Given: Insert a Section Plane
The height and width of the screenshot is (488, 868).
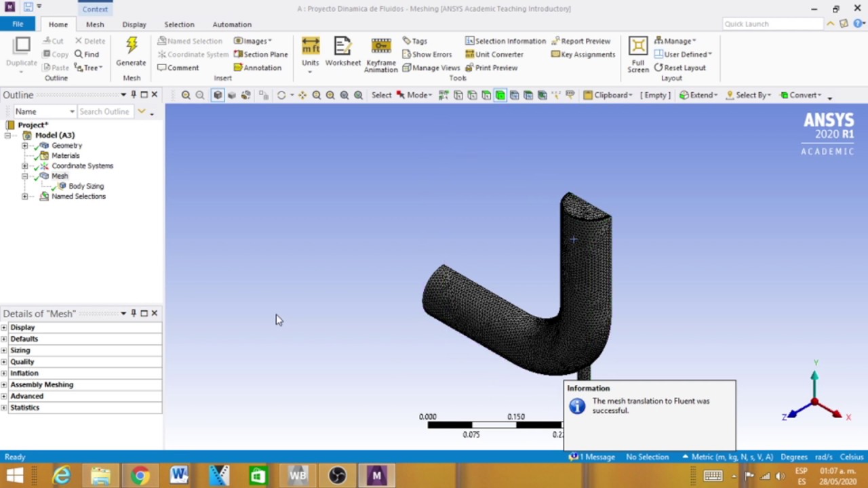Looking at the screenshot, I should [260, 54].
